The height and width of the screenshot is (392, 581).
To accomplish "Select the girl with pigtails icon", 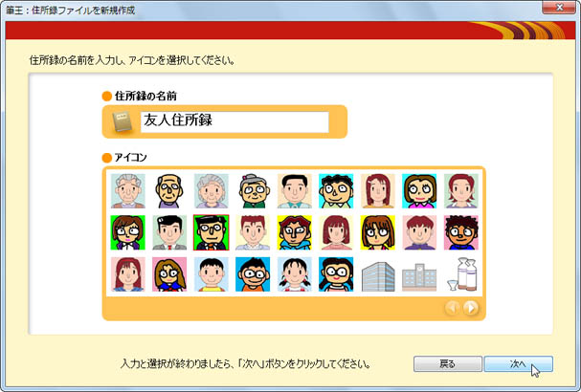I will click(295, 273).
